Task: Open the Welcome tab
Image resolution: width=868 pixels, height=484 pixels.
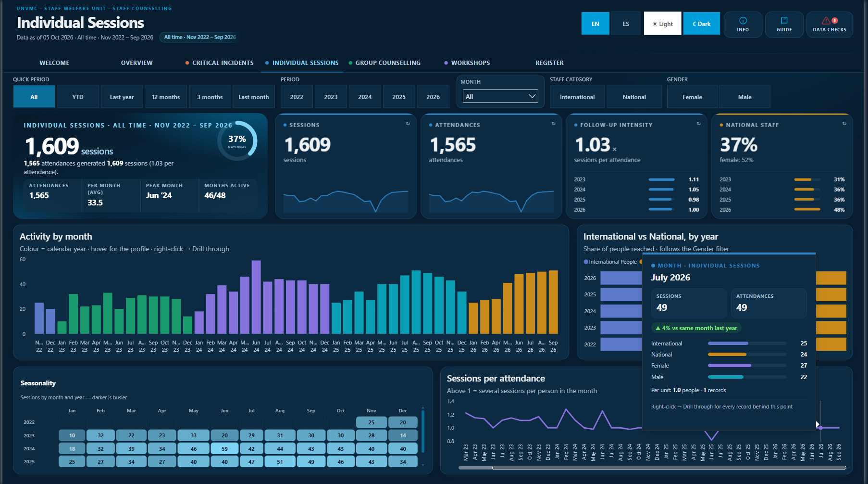Action: click(x=54, y=63)
